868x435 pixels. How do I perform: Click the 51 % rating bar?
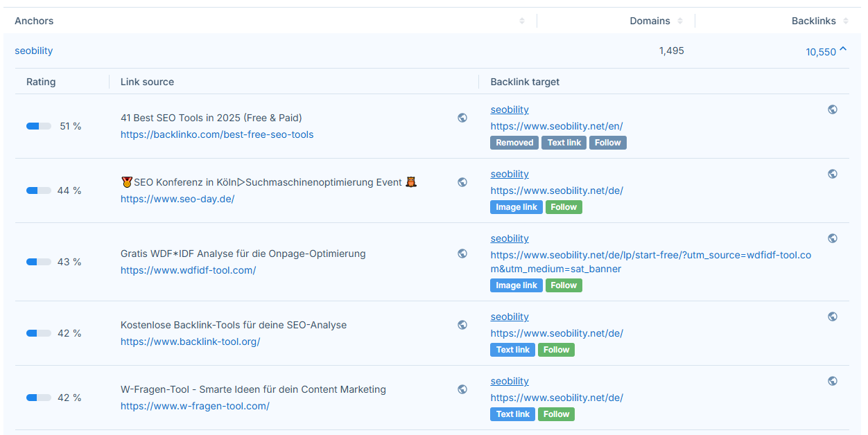click(x=39, y=126)
